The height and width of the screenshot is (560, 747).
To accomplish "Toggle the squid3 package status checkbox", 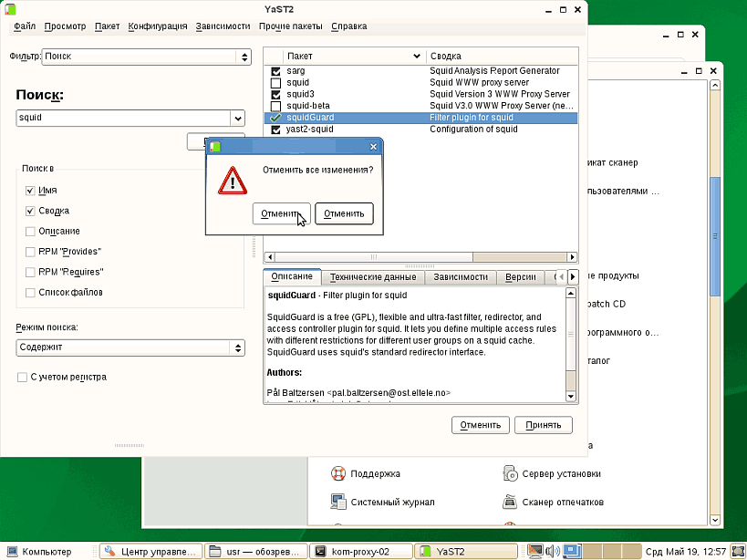I will pyautogui.click(x=275, y=94).
